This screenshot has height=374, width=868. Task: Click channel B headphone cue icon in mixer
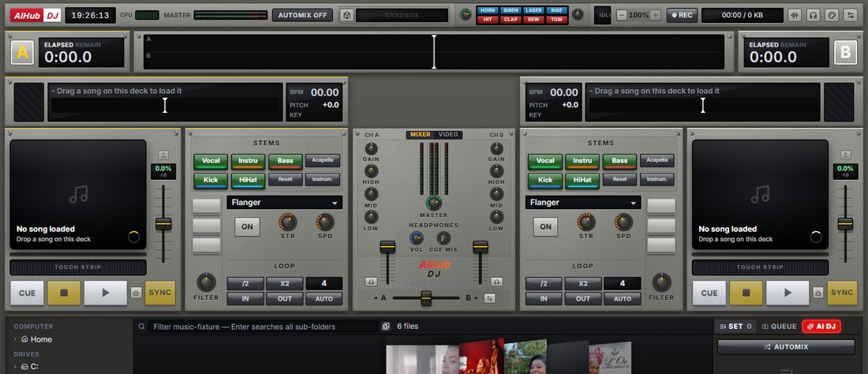pos(496,282)
